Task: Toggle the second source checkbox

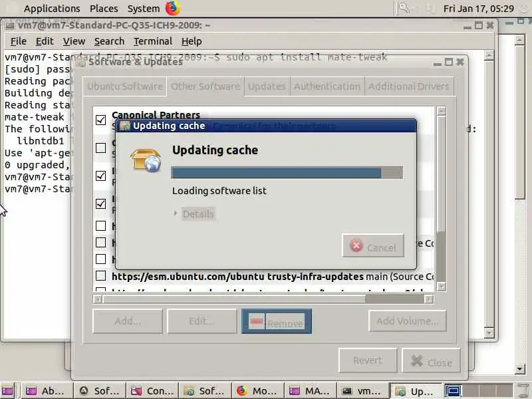Action: 101,148
